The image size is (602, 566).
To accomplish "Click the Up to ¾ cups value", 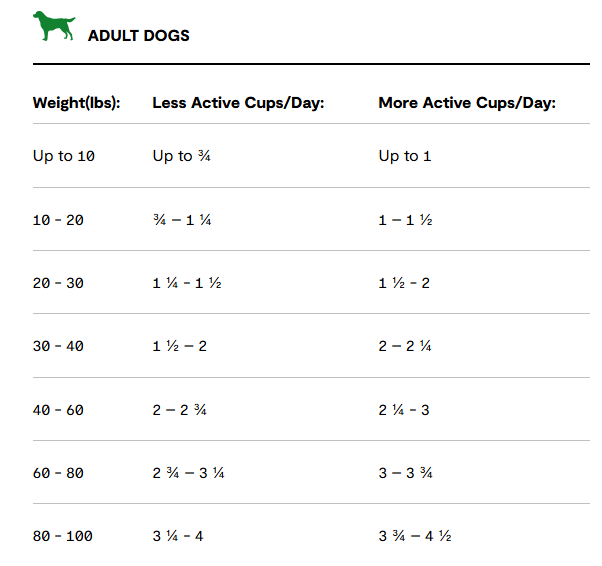I will (182, 156).
